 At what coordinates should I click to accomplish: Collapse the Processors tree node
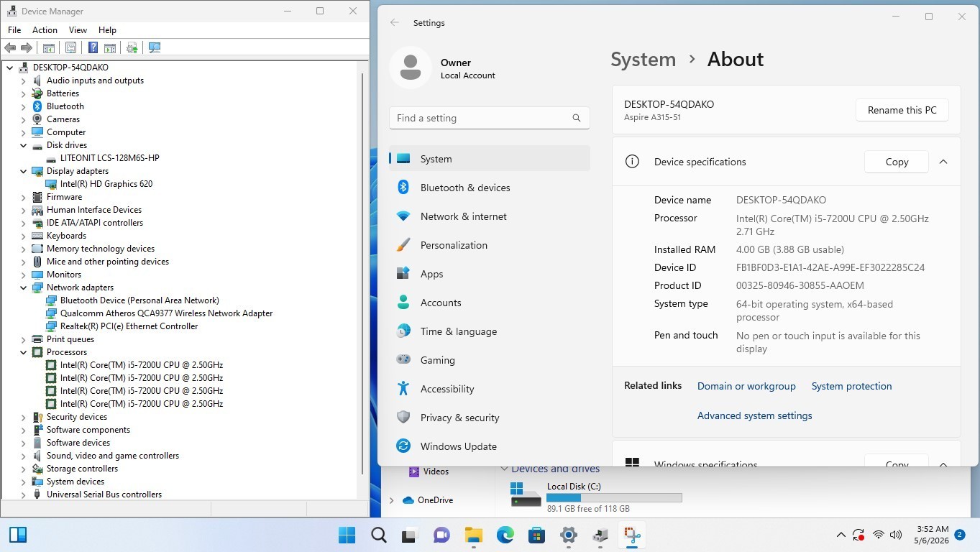tap(23, 352)
